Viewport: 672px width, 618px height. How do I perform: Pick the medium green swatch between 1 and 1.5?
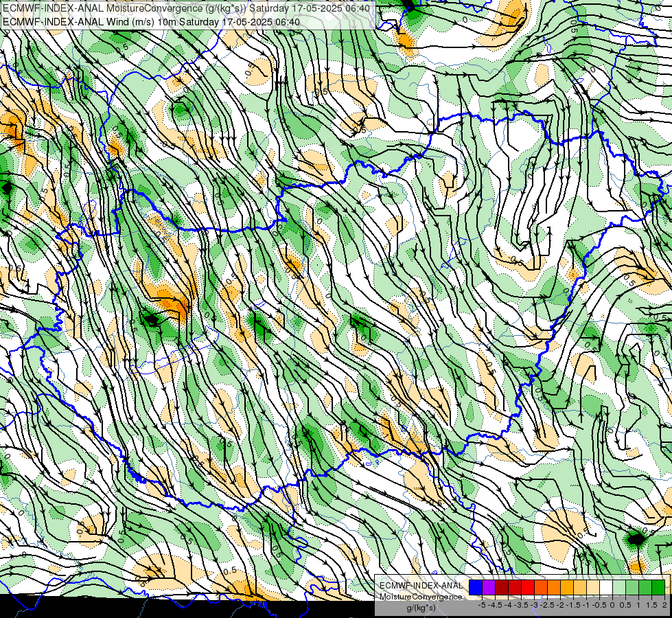tap(645, 588)
